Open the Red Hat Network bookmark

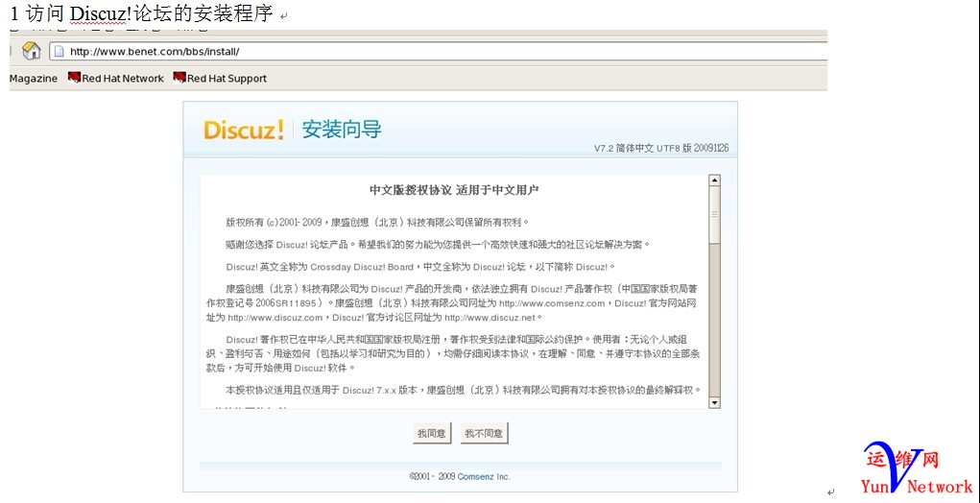(x=115, y=78)
